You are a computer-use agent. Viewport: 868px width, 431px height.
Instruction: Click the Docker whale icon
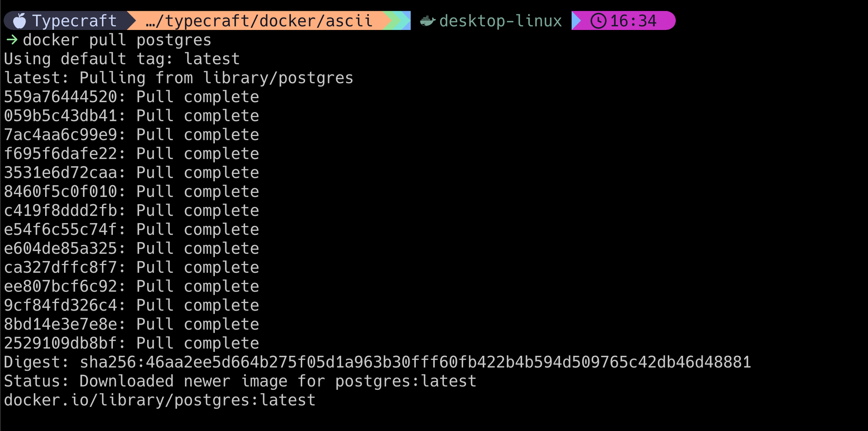click(428, 20)
